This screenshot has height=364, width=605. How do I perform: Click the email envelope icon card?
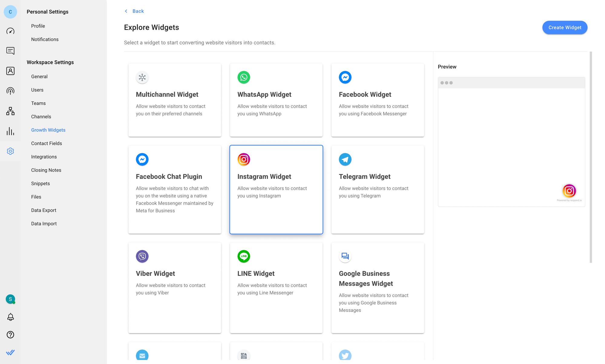[142, 355]
